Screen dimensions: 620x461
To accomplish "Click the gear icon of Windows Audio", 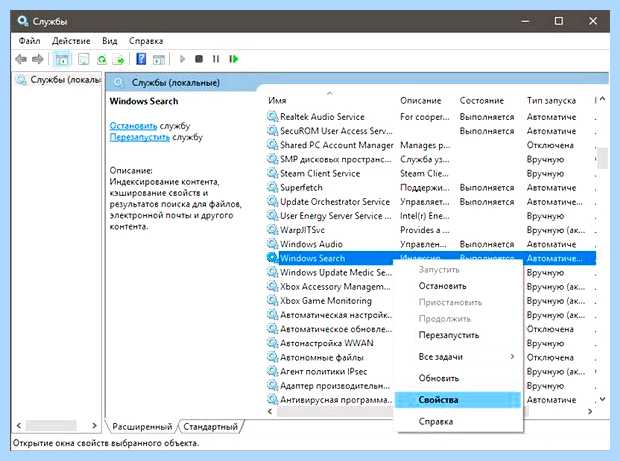I will [272, 244].
